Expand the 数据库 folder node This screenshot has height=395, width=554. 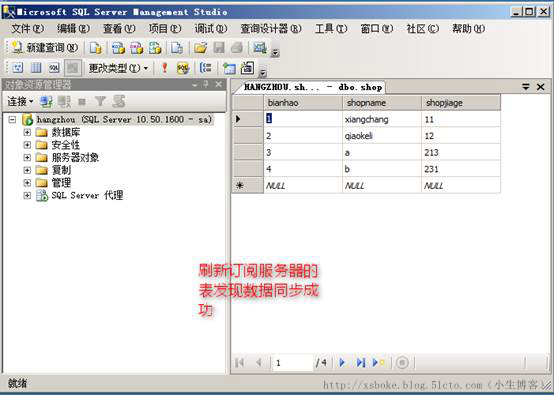click(x=27, y=132)
